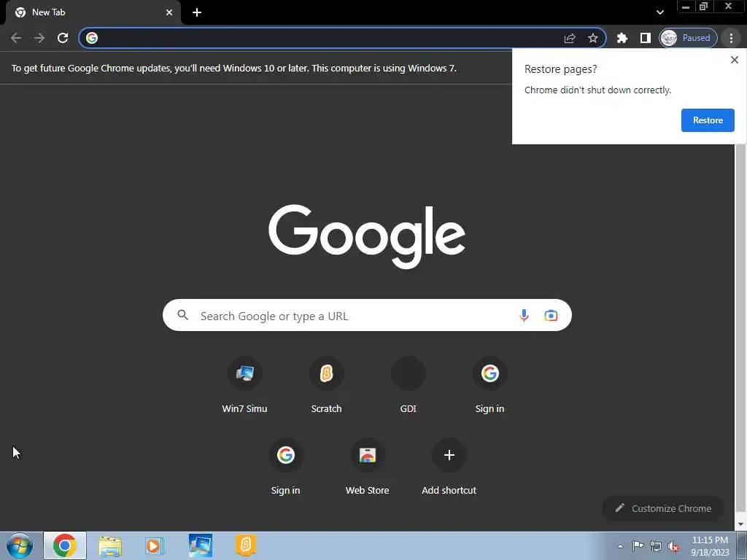Viewport: 747px width, 560px height.
Task: Launch Windows Media Player from taskbar
Action: click(x=154, y=545)
